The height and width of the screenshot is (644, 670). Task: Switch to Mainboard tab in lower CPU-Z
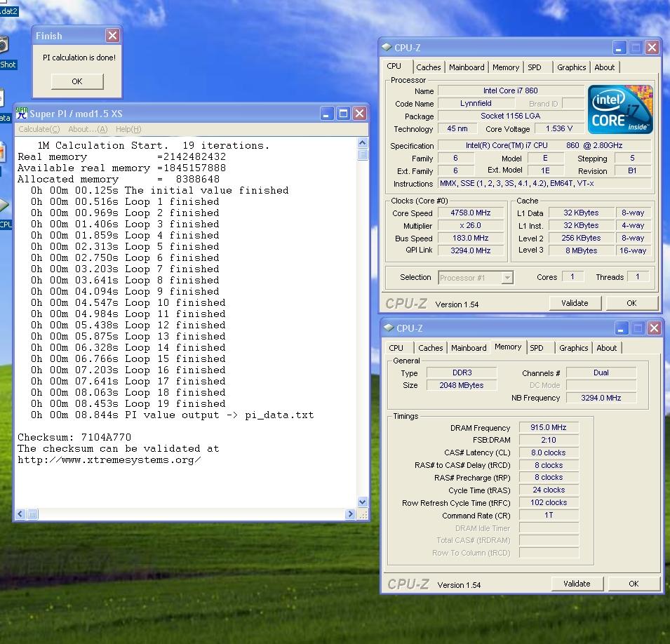469,348
